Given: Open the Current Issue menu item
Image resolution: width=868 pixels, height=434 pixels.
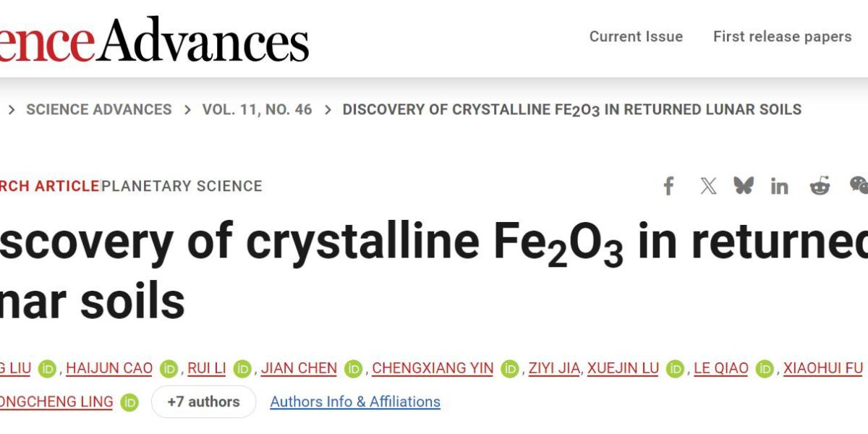Looking at the screenshot, I should coord(636,36).
